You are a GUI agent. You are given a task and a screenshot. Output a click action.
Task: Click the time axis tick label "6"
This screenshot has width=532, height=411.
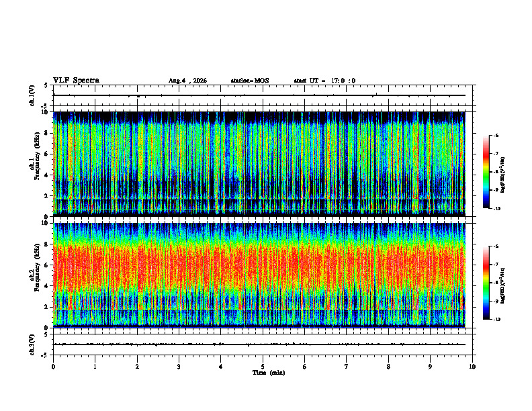tap(305, 367)
